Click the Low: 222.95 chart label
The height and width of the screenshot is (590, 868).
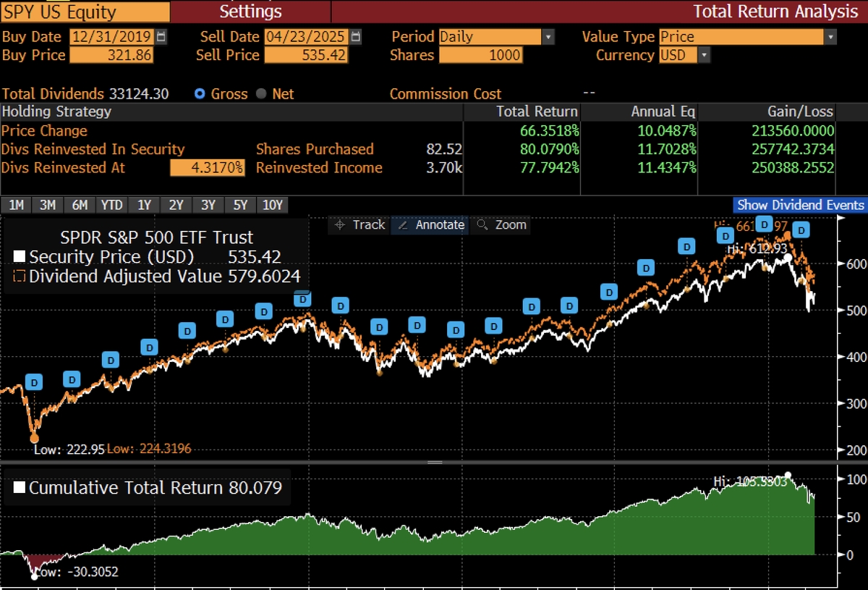tap(69, 449)
